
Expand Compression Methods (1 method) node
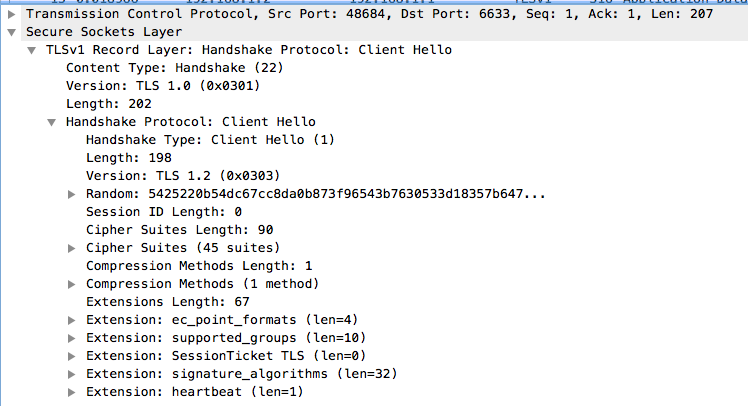tap(71, 284)
